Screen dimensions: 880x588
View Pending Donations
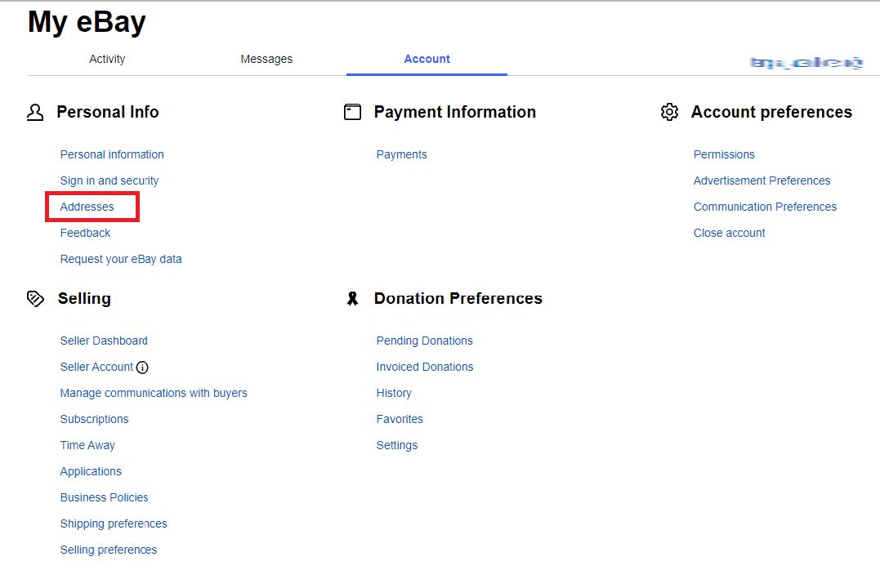pos(425,341)
